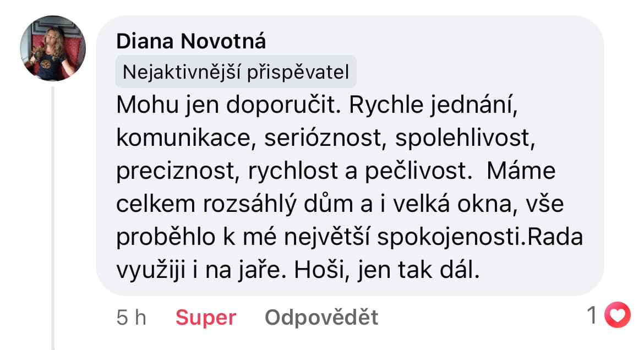Click the name Diana Novotná

190,40
